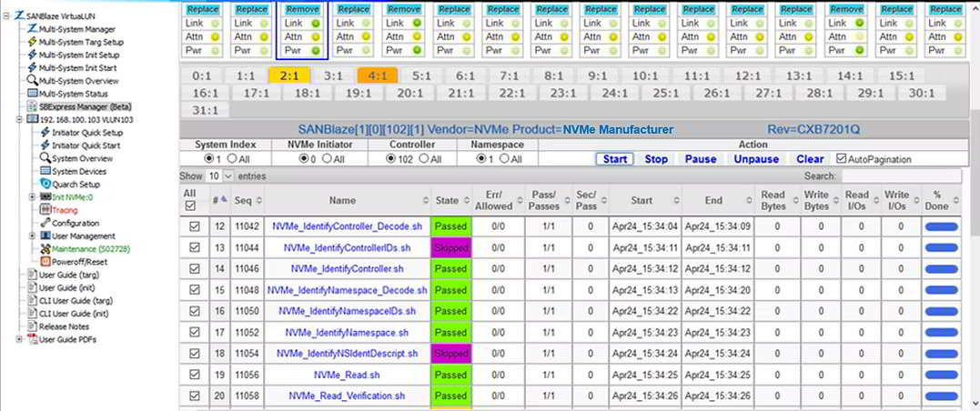Uncheck row 16 NVMe_IdentifyNamespaceIDs.sh checkbox
Image resolution: width=980 pixels, height=411 pixels.
(x=195, y=311)
